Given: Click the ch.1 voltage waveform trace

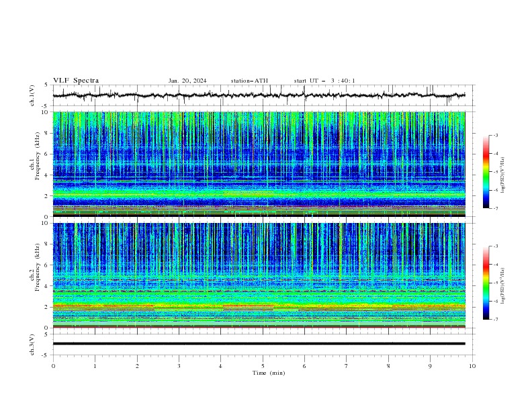Looking at the screenshot, I should 259,95.
